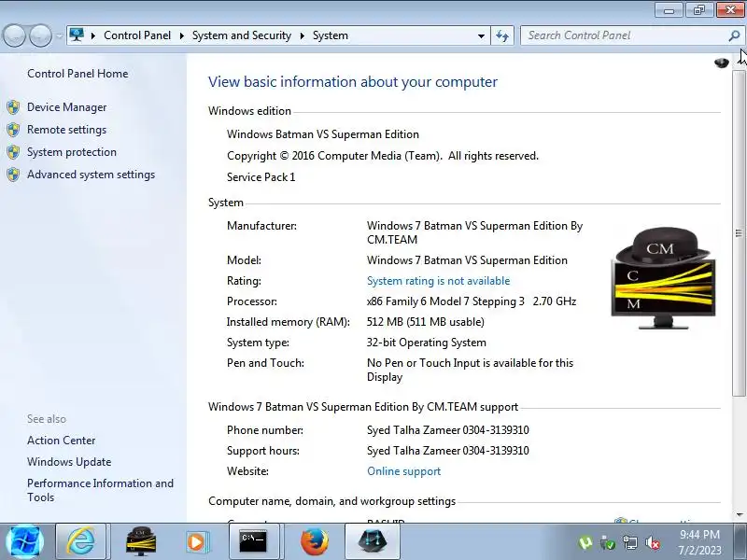This screenshot has width=747, height=560.
Task: Click the green tray icon beside uTorrent
Action: click(608, 543)
